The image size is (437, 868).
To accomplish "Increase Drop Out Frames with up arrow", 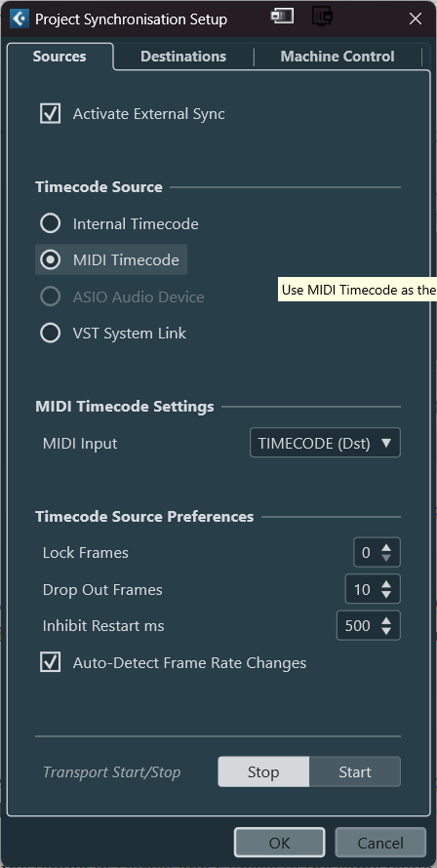I will (386, 583).
